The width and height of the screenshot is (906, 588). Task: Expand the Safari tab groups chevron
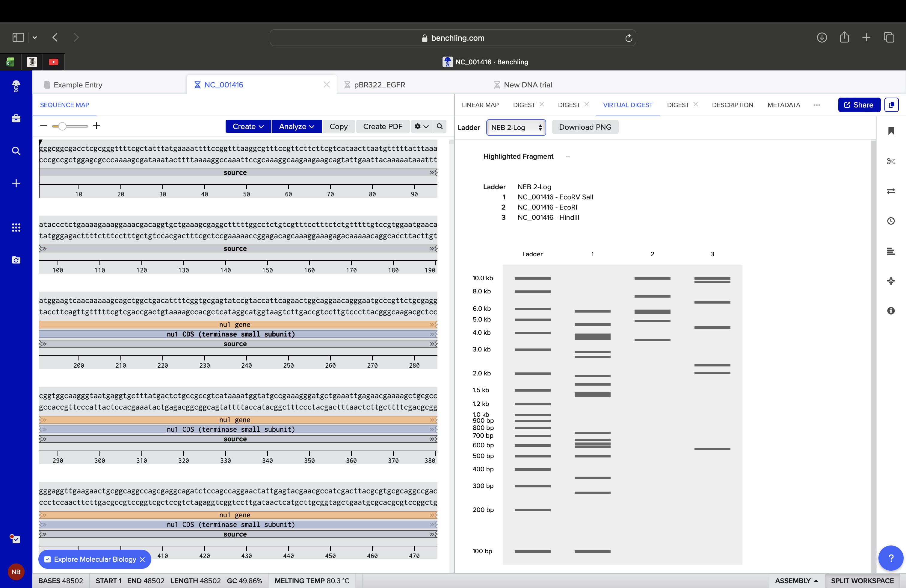pos(35,37)
